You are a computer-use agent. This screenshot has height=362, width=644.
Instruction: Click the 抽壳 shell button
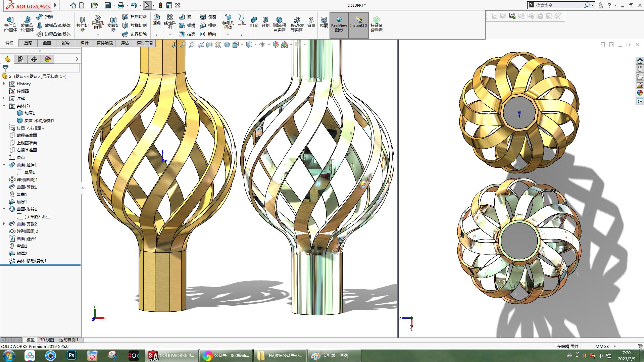coord(187,34)
